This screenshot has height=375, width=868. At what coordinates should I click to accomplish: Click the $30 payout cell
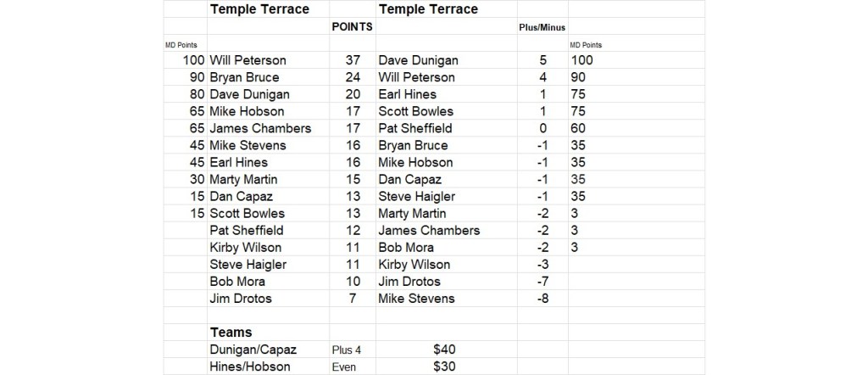[x=445, y=367]
